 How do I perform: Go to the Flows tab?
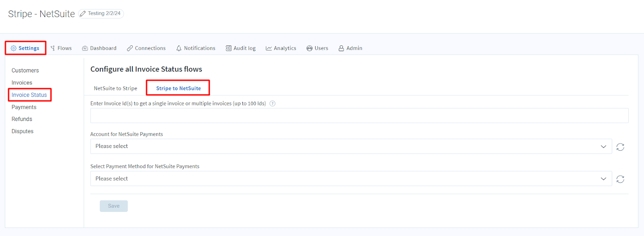tap(61, 48)
